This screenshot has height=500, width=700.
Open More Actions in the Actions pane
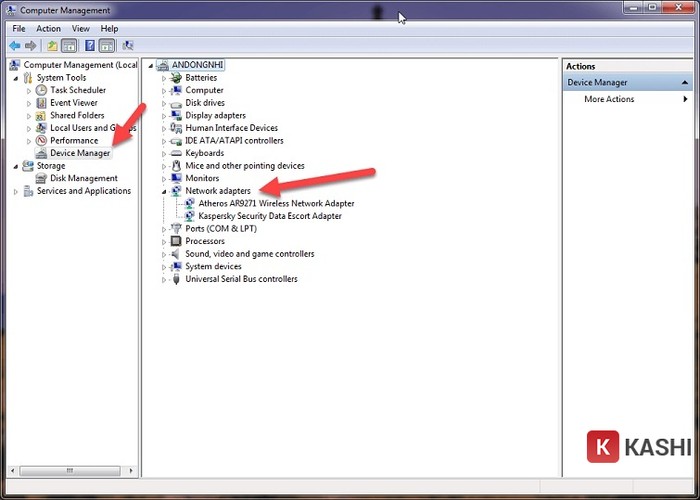609,99
